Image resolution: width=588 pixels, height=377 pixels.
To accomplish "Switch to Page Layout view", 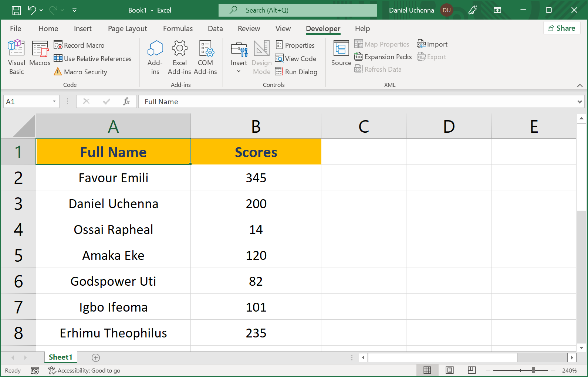I will tap(449, 370).
